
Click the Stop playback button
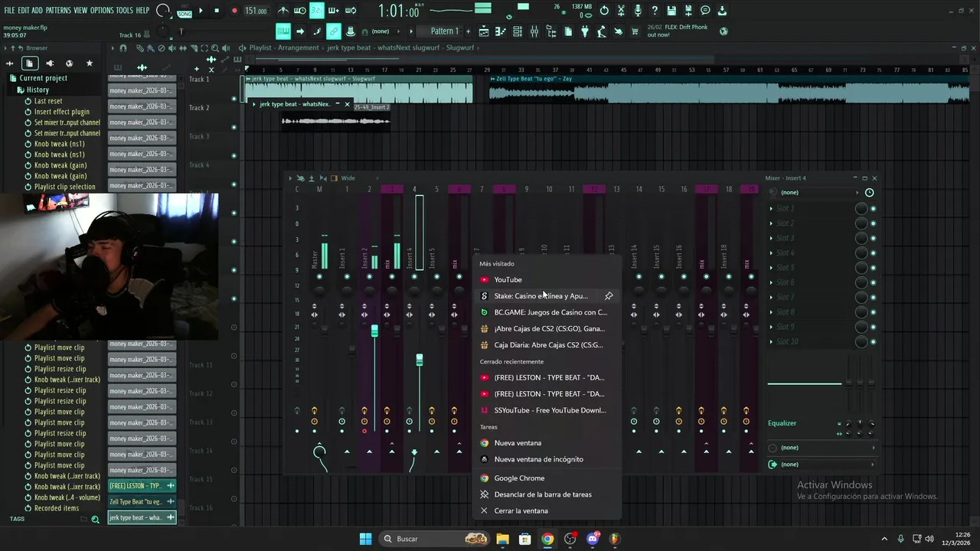coord(217,11)
